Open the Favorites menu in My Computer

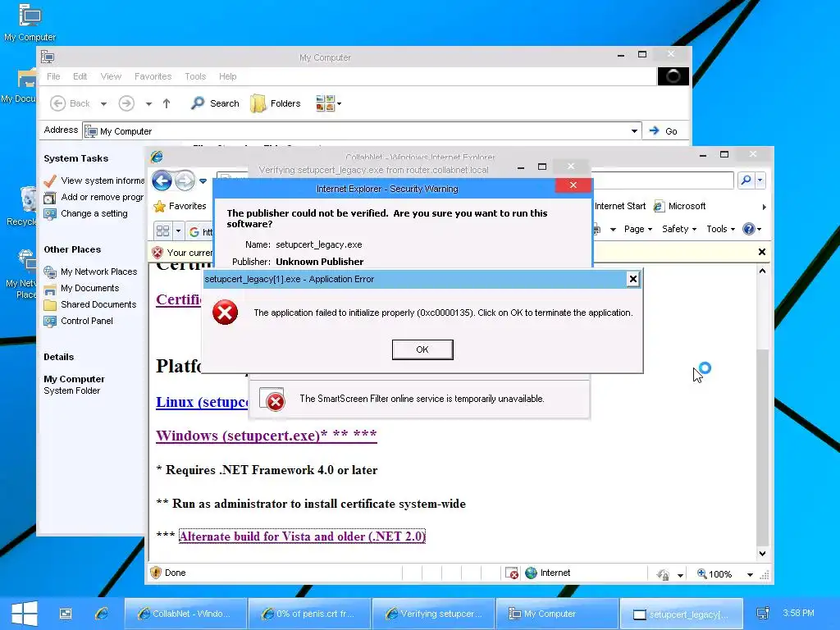click(x=153, y=76)
